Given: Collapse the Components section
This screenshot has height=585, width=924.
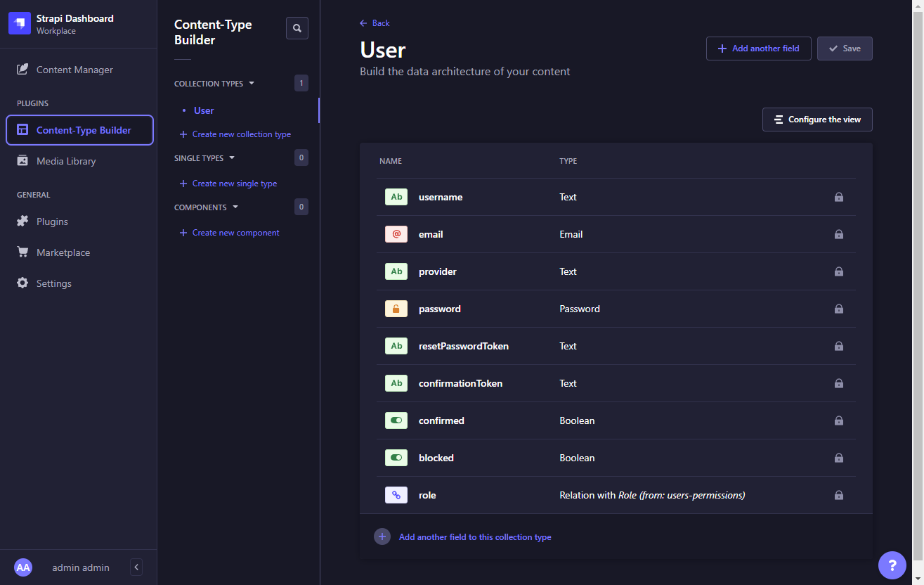Looking at the screenshot, I should pyautogui.click(x=206, y=207).
